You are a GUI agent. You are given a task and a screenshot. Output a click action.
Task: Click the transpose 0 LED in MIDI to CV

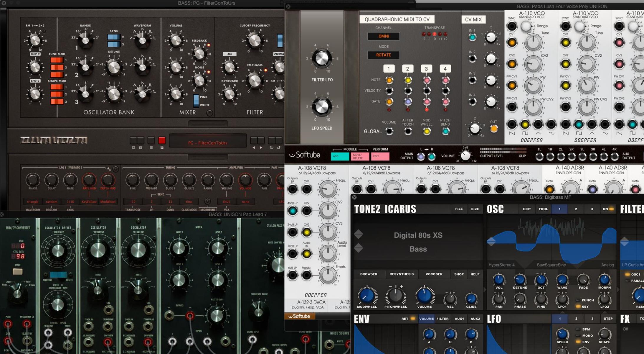tap(435, 34)
